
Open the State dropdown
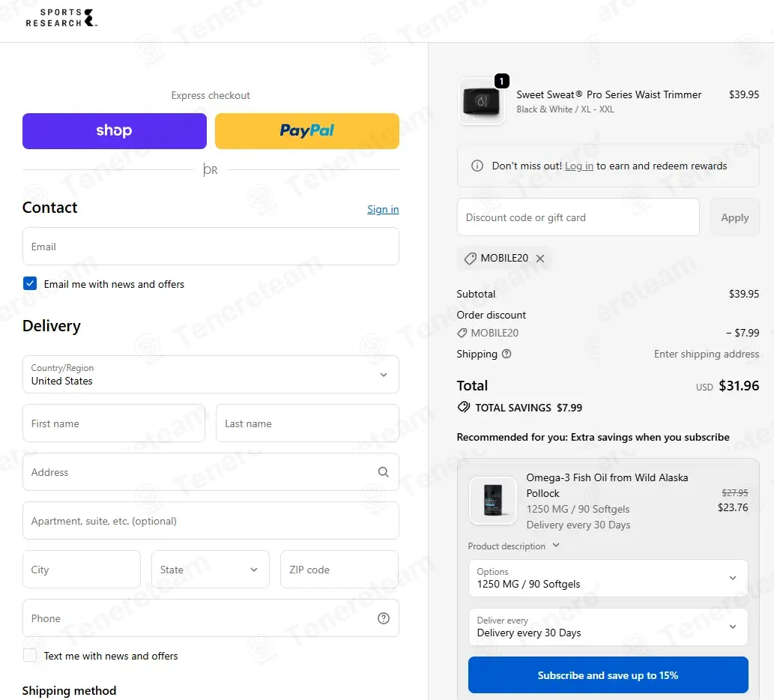pyautogui.click(x=211, y=569)
